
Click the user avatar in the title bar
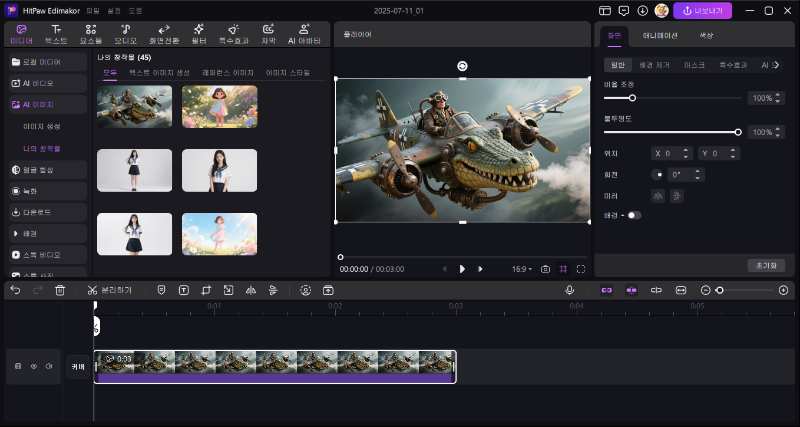click(x=662, y=11)
